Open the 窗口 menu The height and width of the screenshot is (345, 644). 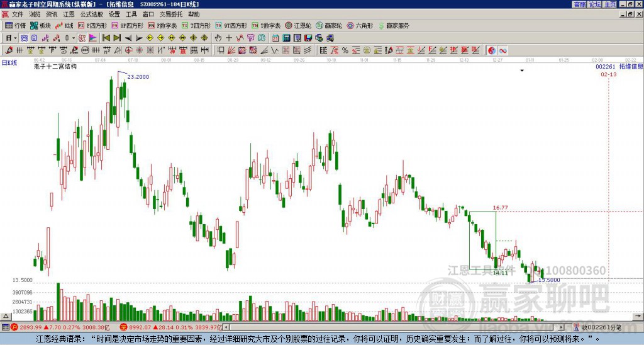click(148, 14)
